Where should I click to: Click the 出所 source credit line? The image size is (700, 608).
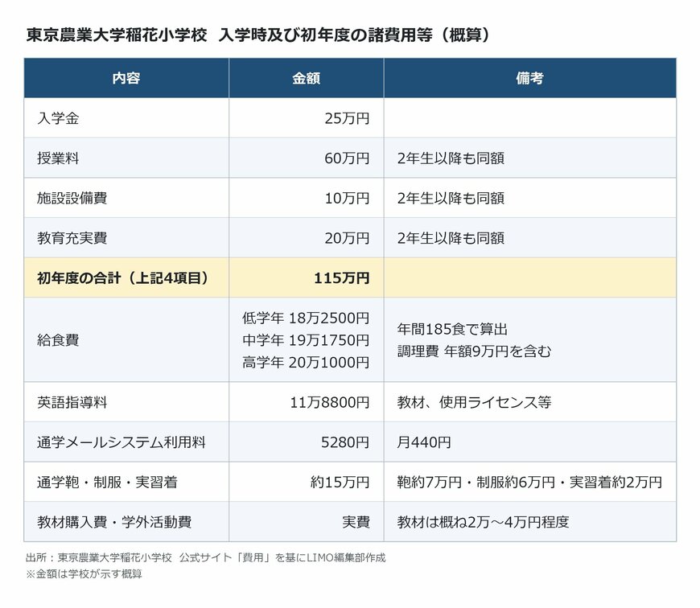click(x=206, y=557)
